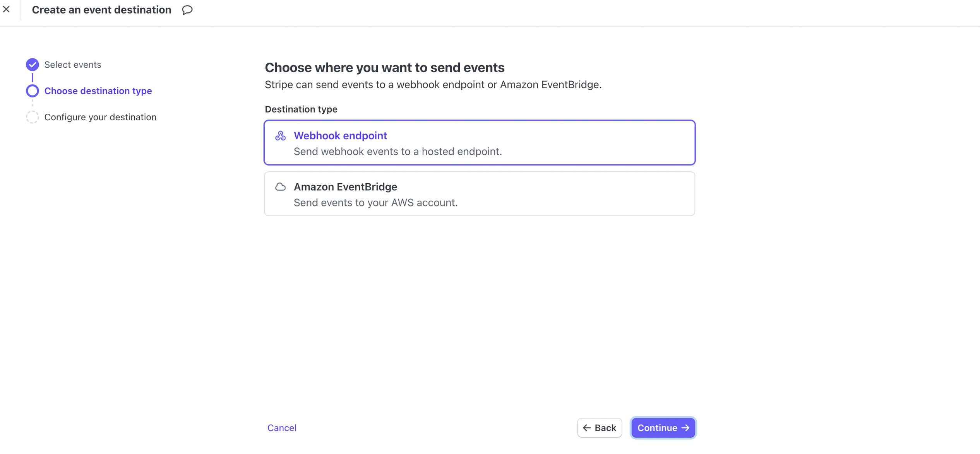Click the cloud icon beside Amazon EventBridge
The height and width of the screenshot is (454, 980).
pyautogui.click(x=281, y=187)
